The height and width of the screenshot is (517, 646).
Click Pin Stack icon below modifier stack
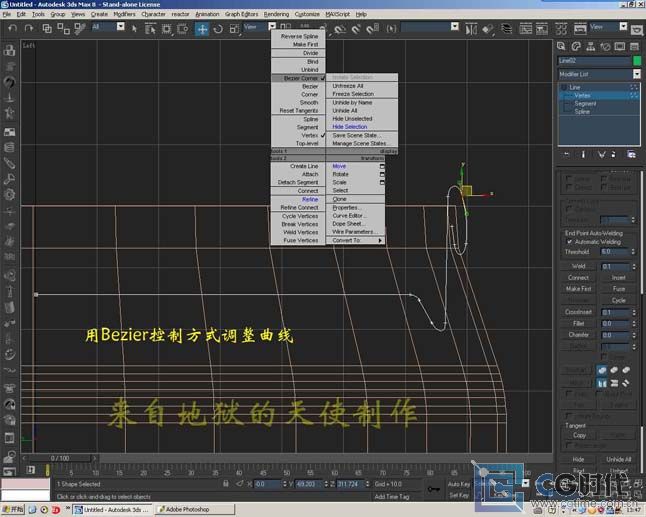pyautogui.click(x=566, y=154)
